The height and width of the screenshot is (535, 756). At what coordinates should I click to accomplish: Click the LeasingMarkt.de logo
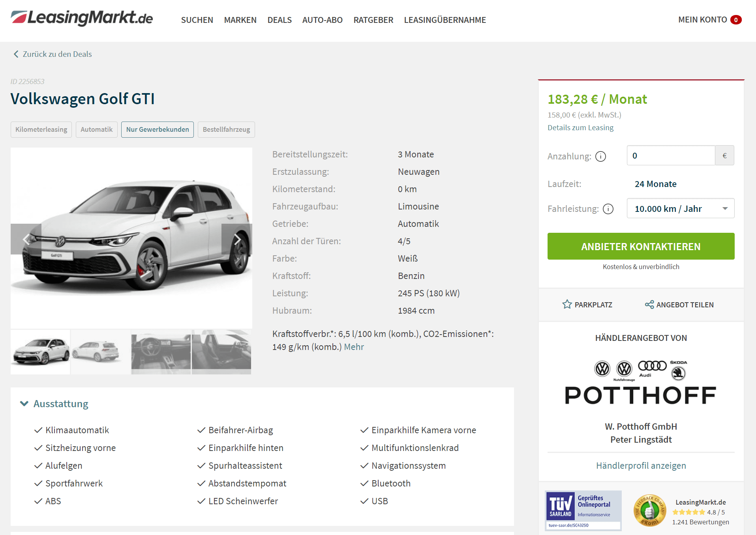(82, 18)
